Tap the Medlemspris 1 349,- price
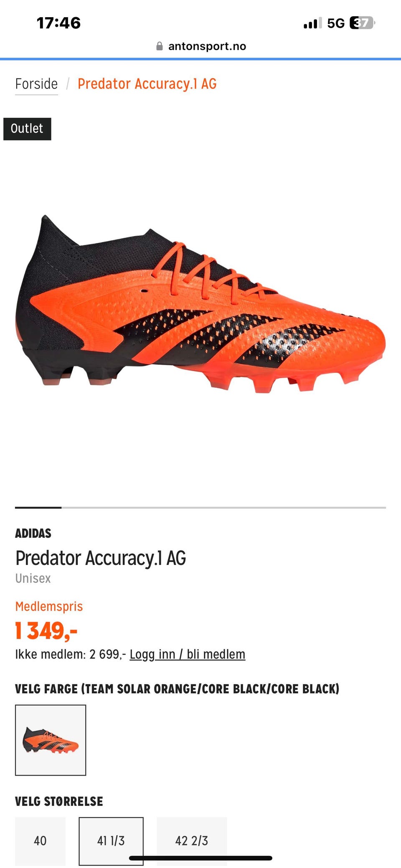The image size is (401, 868). click(47, 631)
